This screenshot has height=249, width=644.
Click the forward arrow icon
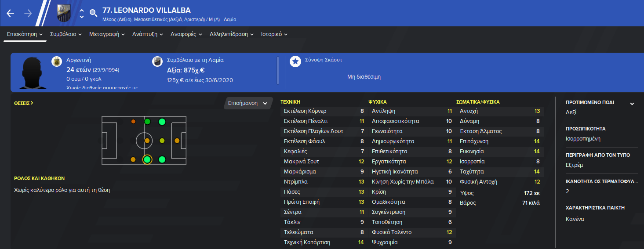(28, 13)
